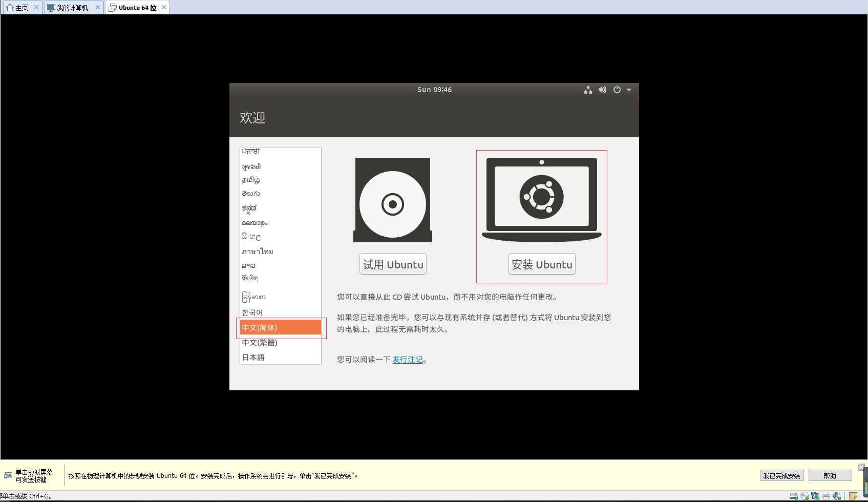Select తెలుగు in the language list
Screen dimensions: 868x502
click(x=281, y=194)
